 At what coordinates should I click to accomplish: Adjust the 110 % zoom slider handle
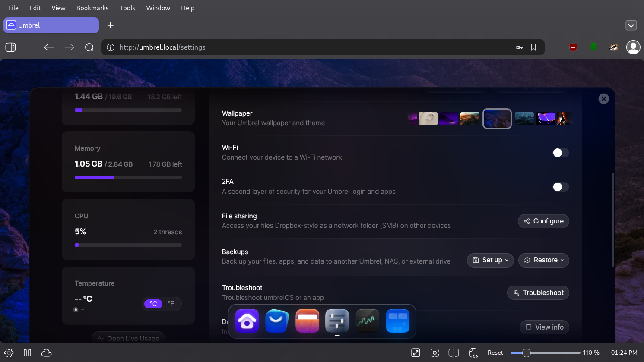526,353
